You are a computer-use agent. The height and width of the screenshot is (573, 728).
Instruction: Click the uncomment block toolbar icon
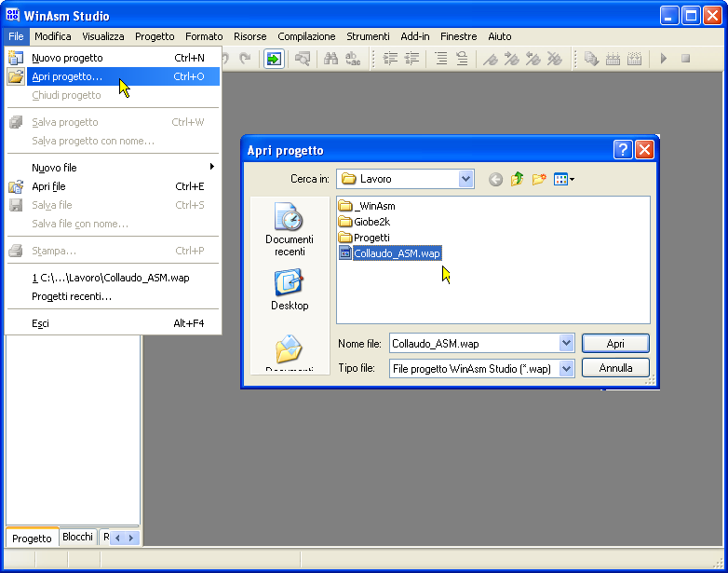click(462, 59)
